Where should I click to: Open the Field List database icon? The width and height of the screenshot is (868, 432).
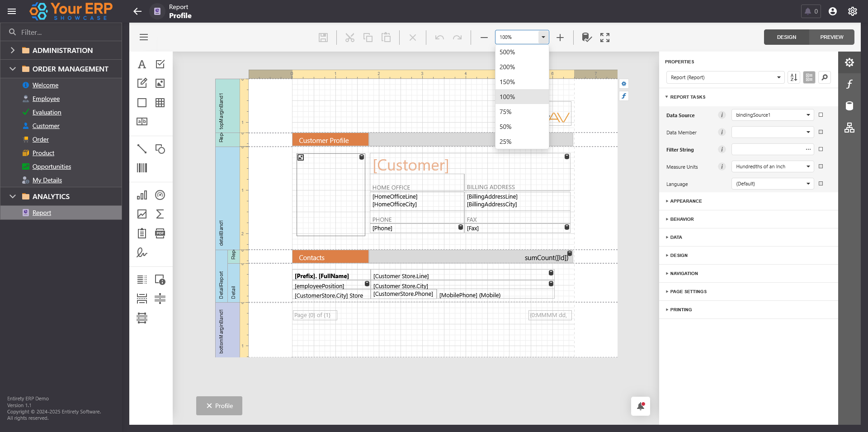pyautogui.click(x=849, y=106)
